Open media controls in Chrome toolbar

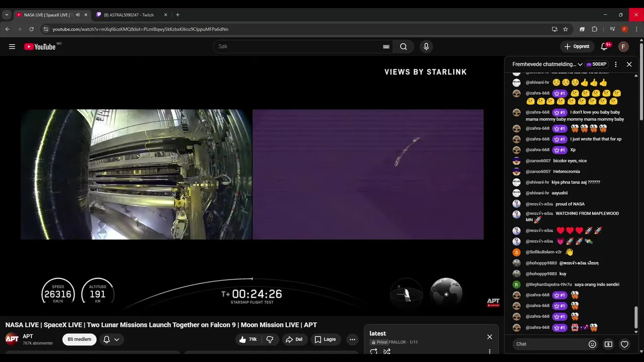(x=612, y=29)
